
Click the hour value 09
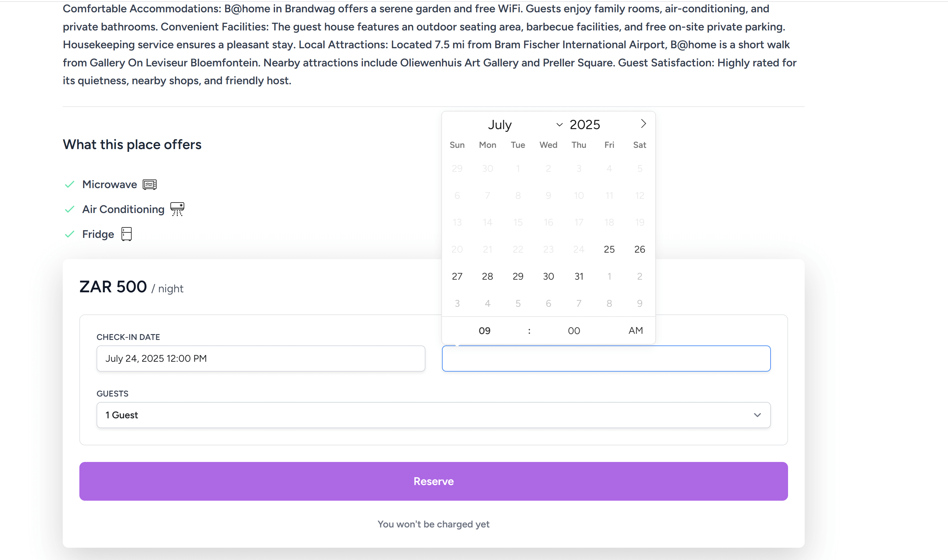coord(484,331)
